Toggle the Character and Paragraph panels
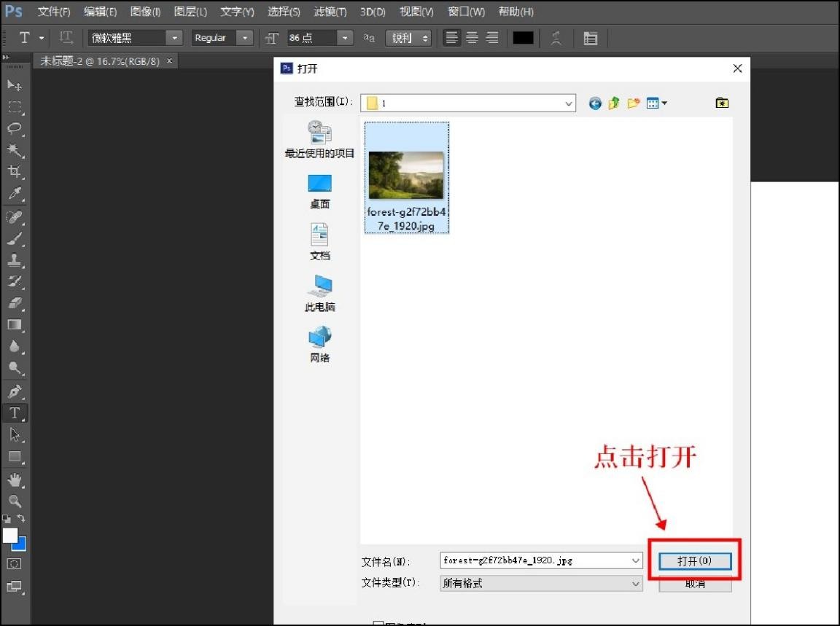The width and height of the screenshot is (840, 626). tap(590, 37)
